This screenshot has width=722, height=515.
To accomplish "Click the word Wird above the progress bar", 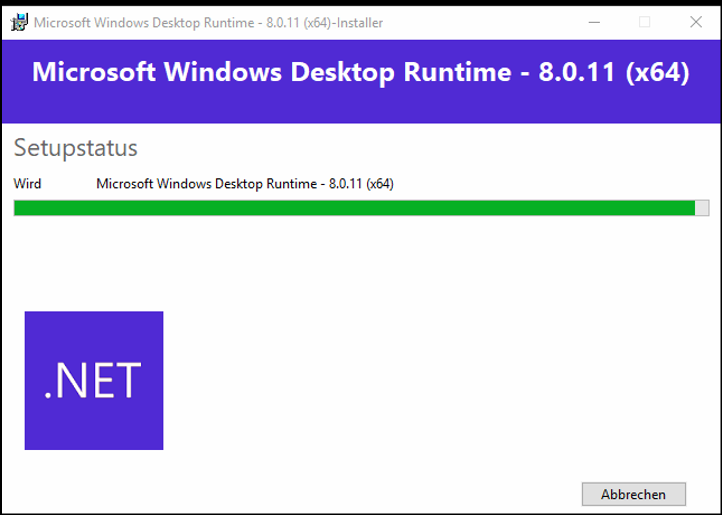I will [27, 184].
